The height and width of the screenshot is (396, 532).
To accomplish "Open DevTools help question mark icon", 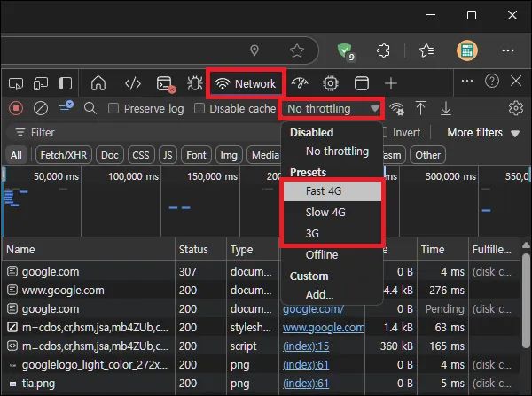I will (x=491, y=81).
